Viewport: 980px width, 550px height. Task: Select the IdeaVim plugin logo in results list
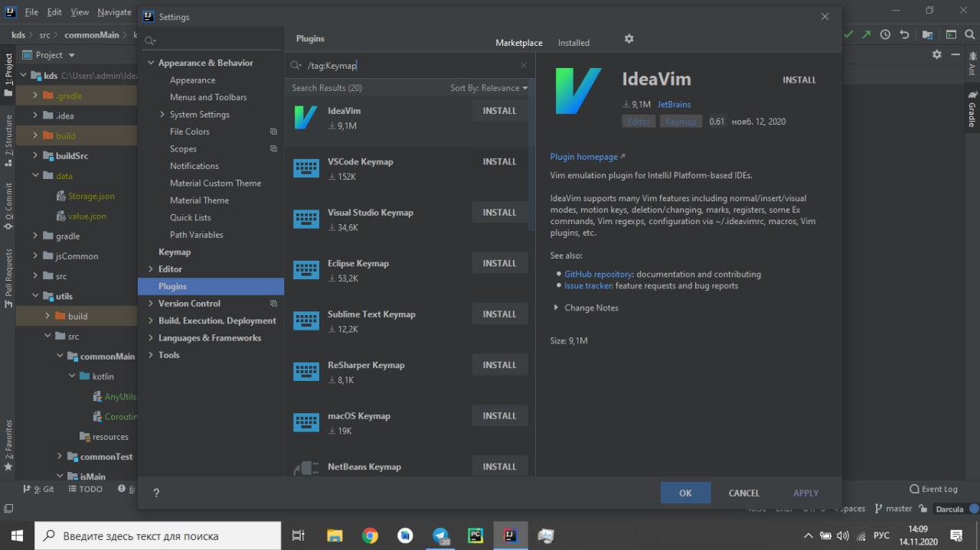[x=306, y=118]
